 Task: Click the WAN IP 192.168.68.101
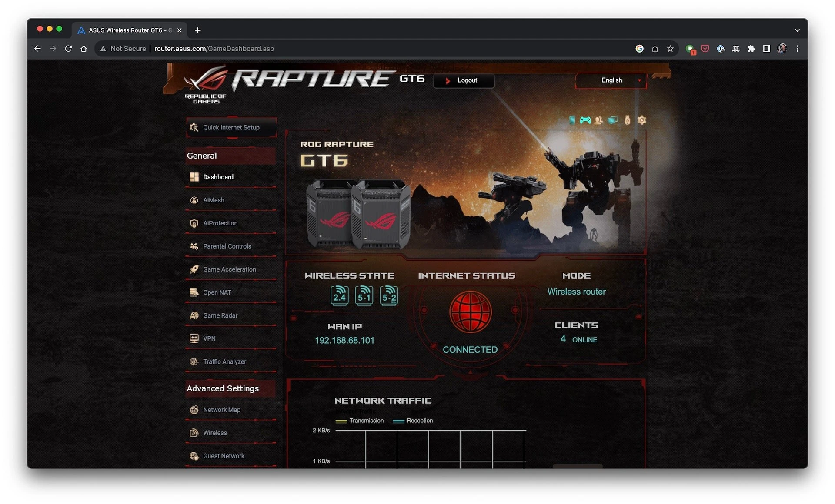point(344,340)
